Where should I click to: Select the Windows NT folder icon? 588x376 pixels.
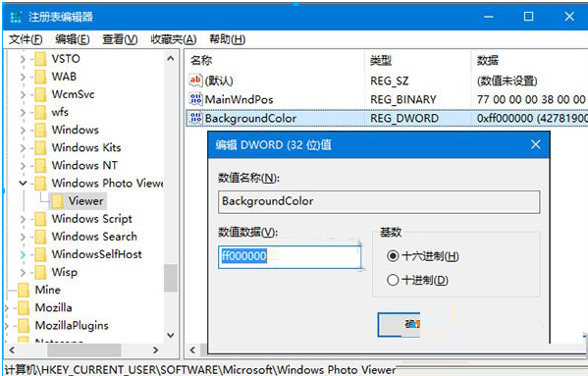40,165
